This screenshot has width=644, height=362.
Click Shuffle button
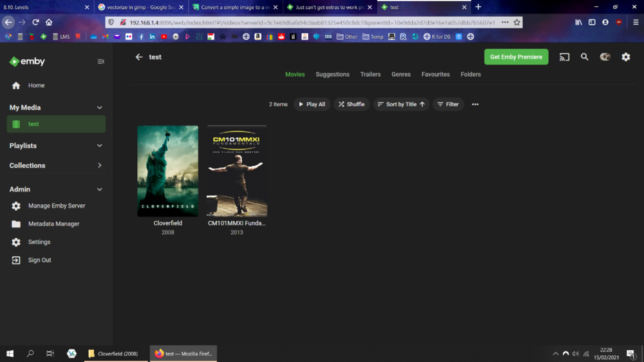tap(352, 104)
